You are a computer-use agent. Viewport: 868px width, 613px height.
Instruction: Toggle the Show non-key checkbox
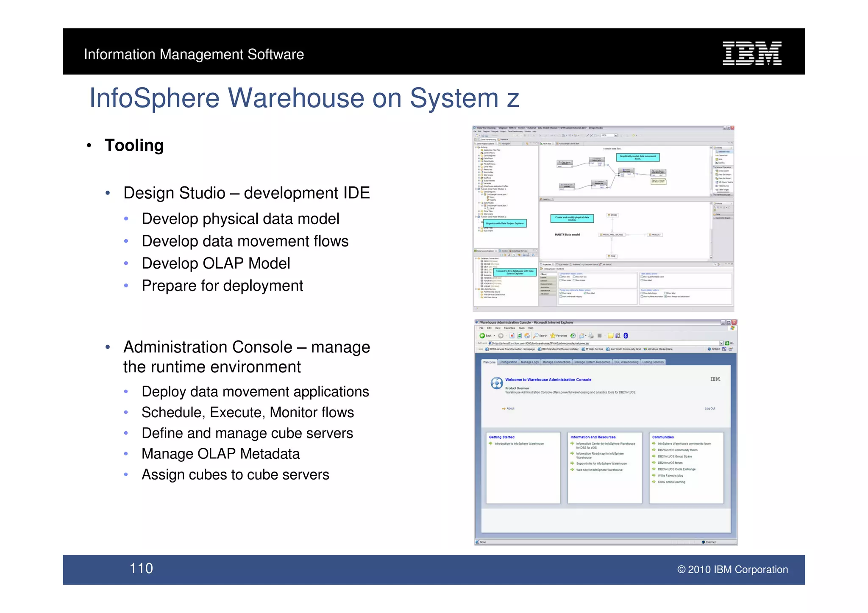click(574, 277)
